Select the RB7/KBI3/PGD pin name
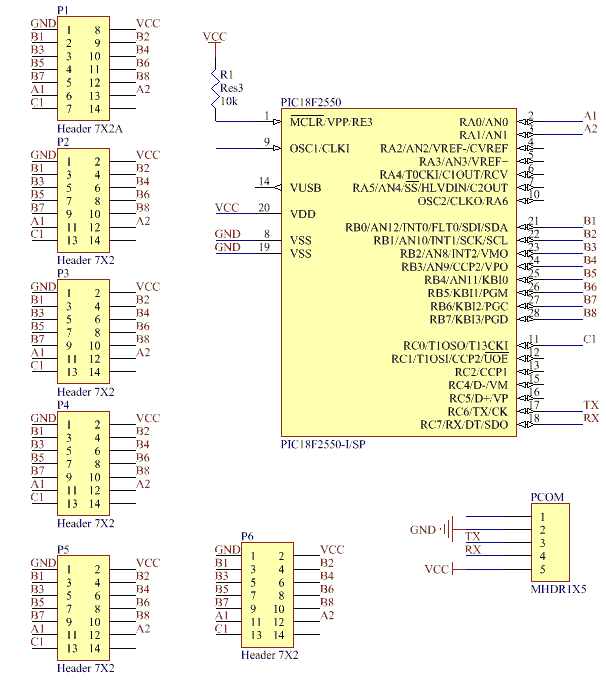 pyautogui.click(x=469, y=319)
